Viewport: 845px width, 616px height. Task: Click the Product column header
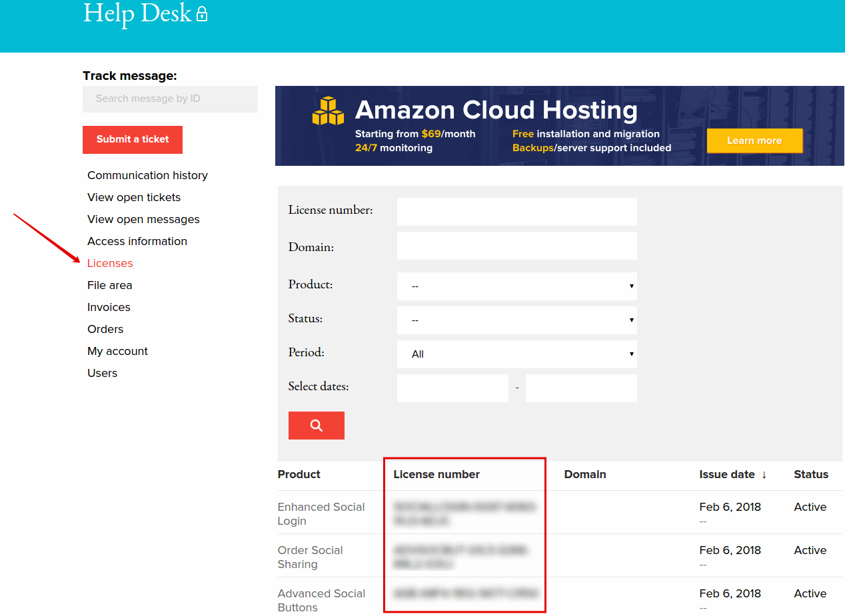(299, 474)
